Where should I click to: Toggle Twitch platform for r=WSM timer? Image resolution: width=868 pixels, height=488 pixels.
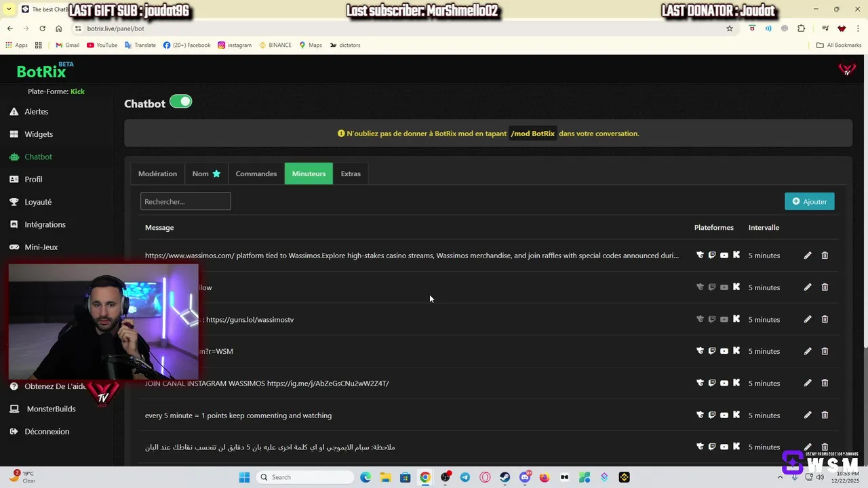712,351
